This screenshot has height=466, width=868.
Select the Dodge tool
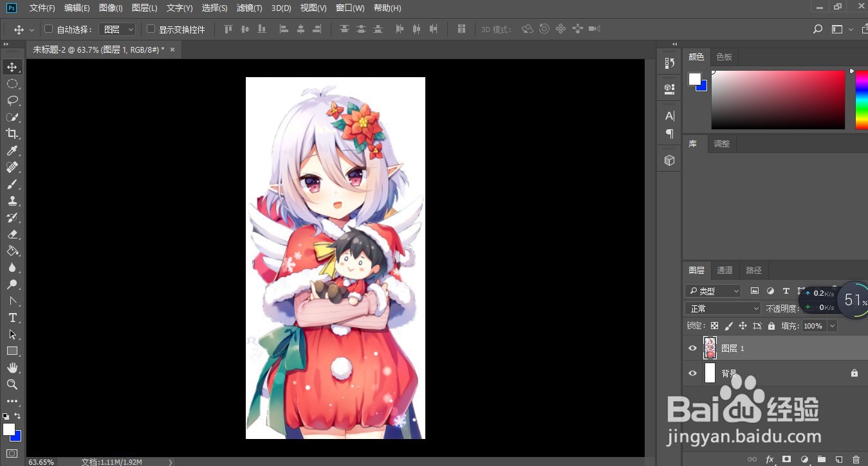12,284
